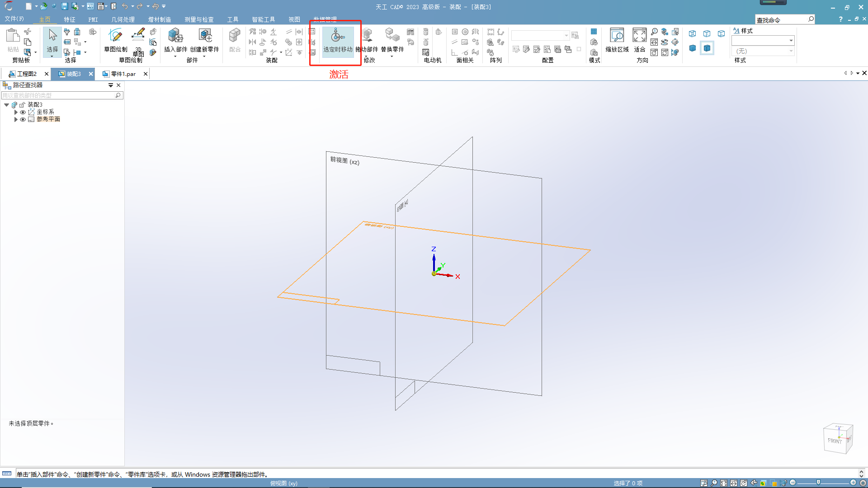868x488 pixels.
Task: Click Drag Component (拖动部件) icon
Action: [x=368, y=35]
